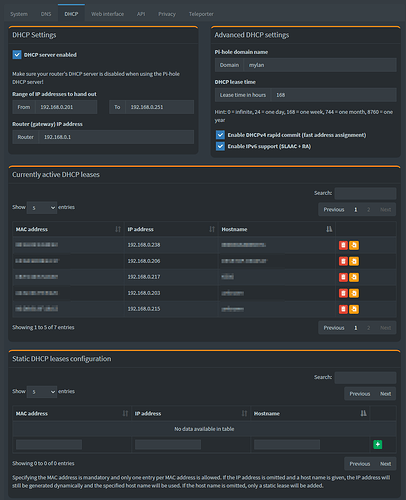Delete the lease for 192.168.0.217
This screenshot has width=406, height=500.
[x=343, y=277]
